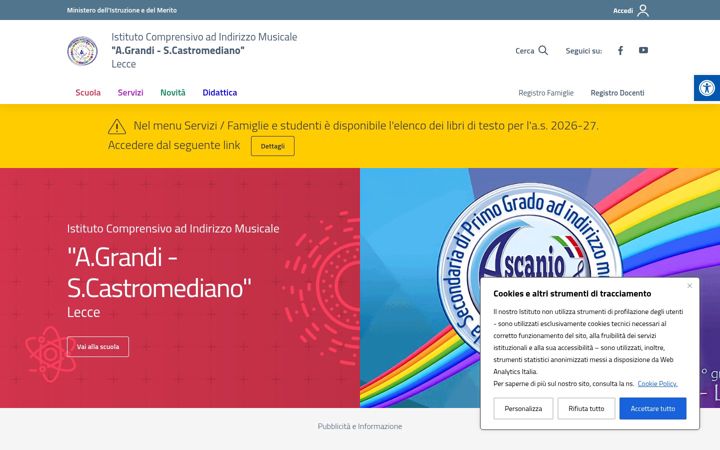Open the Cookie Policy link
Screen dimensions: 720x450
point(657,383)
